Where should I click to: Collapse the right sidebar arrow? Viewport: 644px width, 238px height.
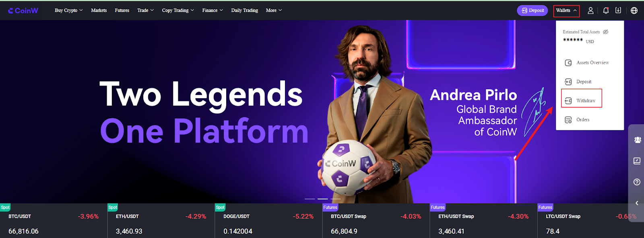point(637,203)
